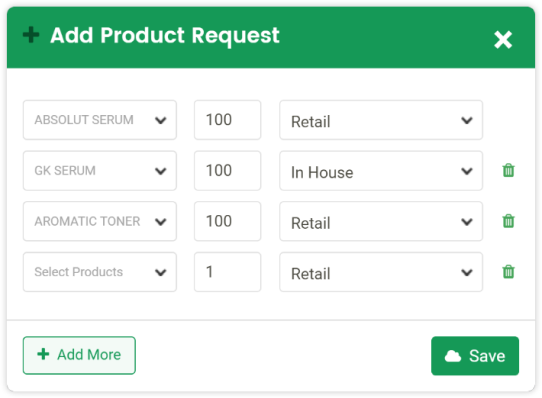Viewport: 542px width, 398px height.
Task: Open the Select Products dropdown
Action: (100, 272)
